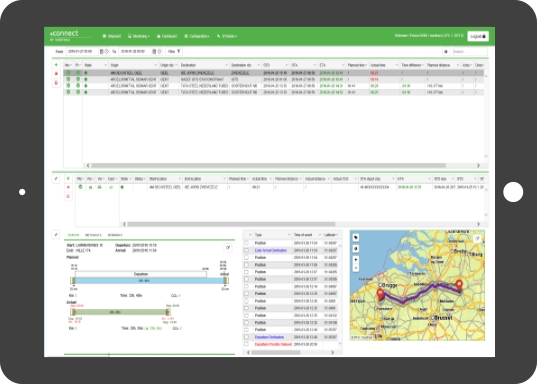Open Type column dropdown in events grid
Viewport: 537px width, 384px height.
coord(288,235)
